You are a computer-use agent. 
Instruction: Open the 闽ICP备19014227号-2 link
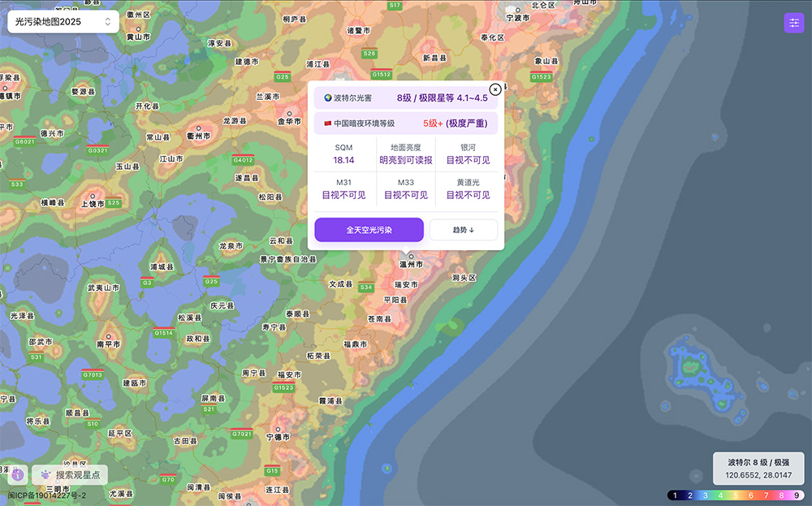[x=47, y=495]
